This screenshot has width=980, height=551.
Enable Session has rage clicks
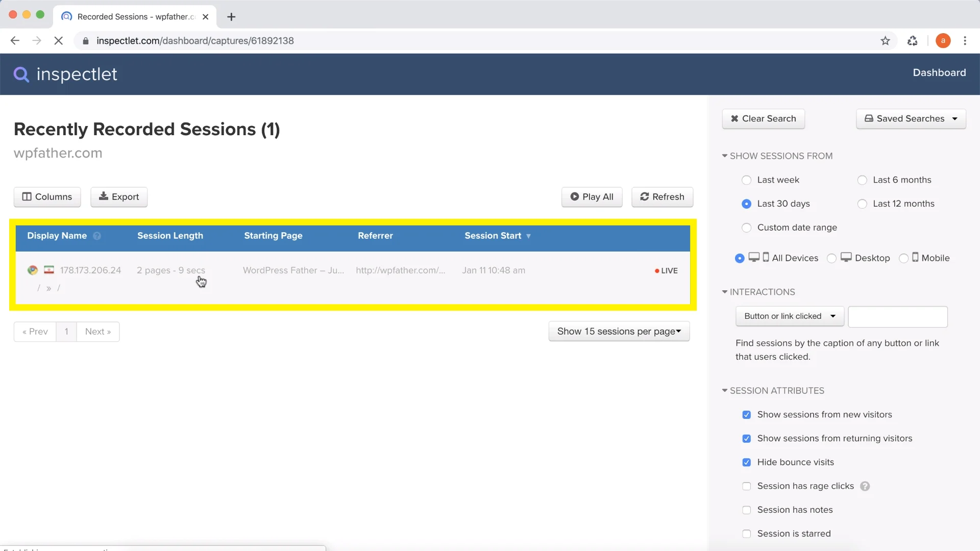pos(746,486)
